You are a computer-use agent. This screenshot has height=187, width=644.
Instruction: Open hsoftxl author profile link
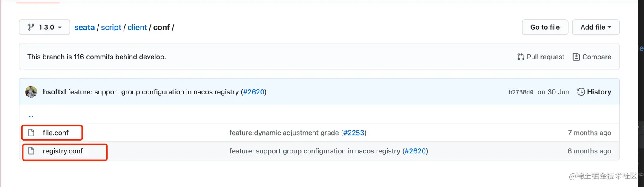(54, 92)
